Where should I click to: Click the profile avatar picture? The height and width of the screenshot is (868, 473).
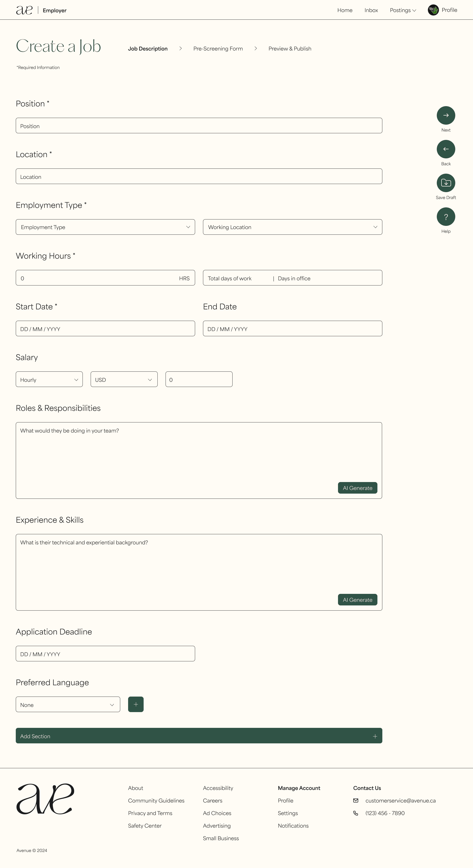click(433, 10)
